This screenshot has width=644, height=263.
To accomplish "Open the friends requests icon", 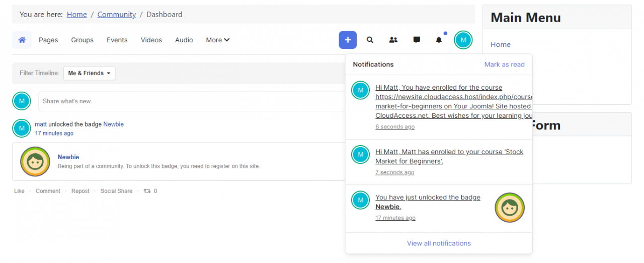I will pos(393,40).
